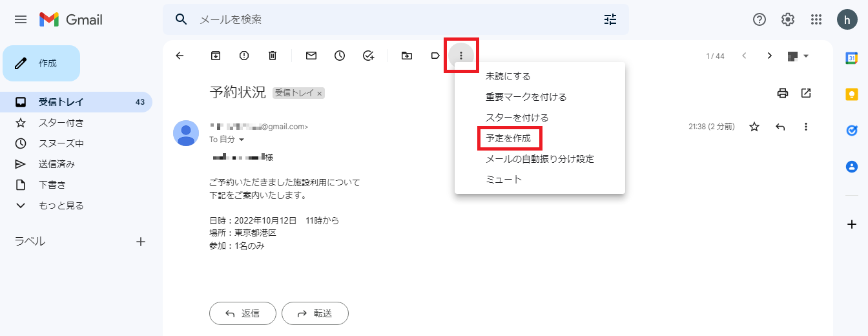
Task: Select 予定を作成 from the menu
Action: point(508,138)
